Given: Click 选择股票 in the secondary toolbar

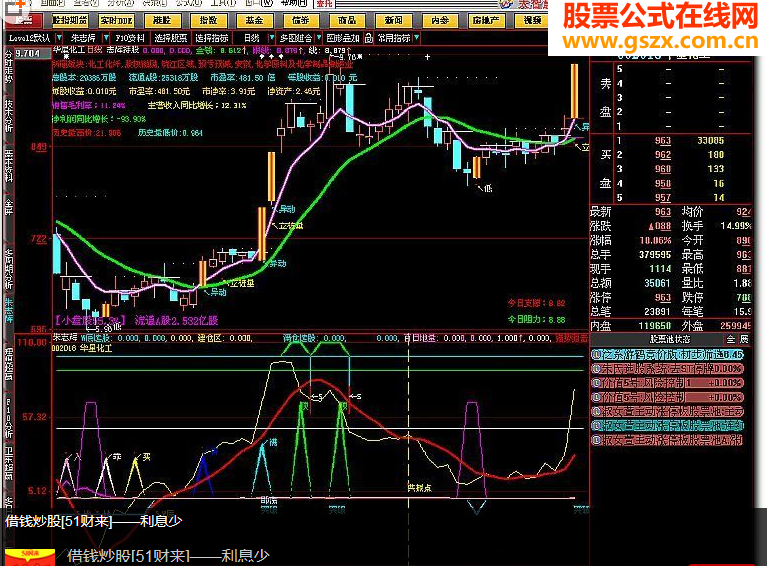Looking at the screenshot, I should [171, 38].
